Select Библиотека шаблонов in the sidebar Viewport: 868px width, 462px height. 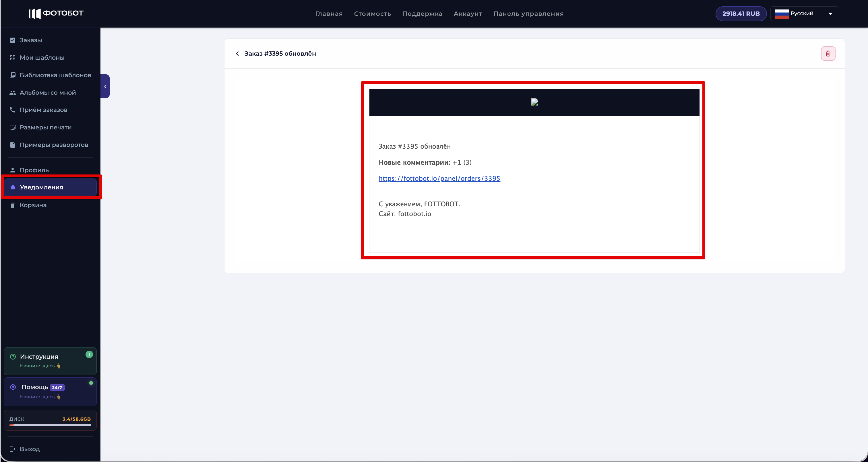click(x=51, y=75)
